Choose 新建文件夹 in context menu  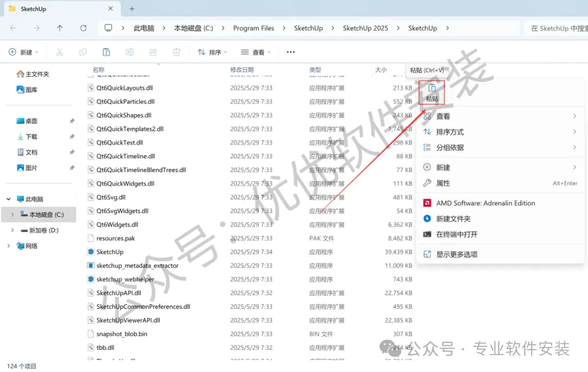(500, 219)
